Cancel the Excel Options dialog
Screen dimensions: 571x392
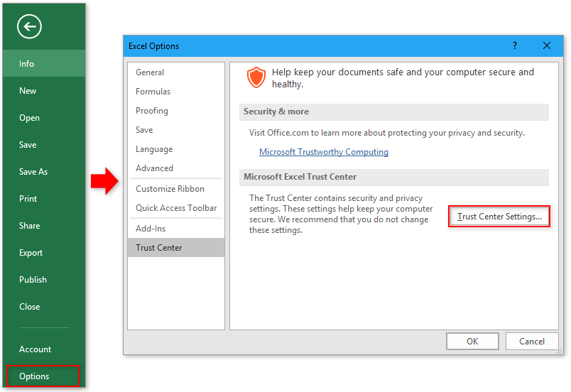coord(531,342)
